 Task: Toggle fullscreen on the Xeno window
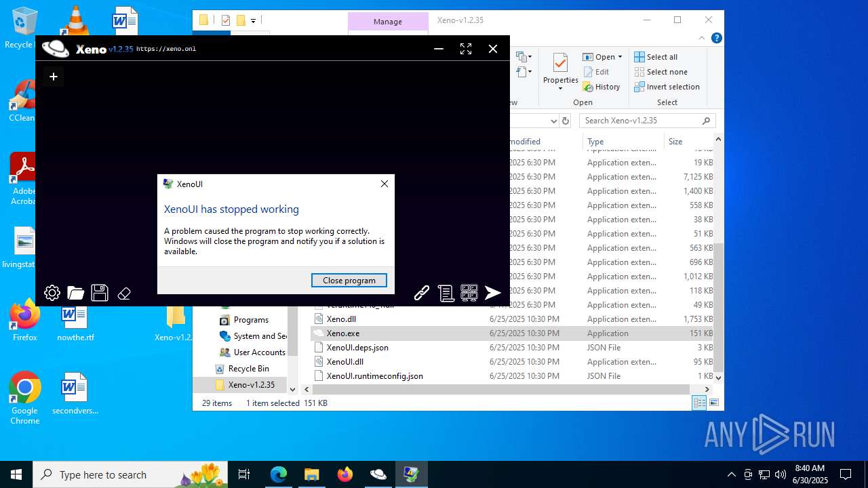[466, 49]
